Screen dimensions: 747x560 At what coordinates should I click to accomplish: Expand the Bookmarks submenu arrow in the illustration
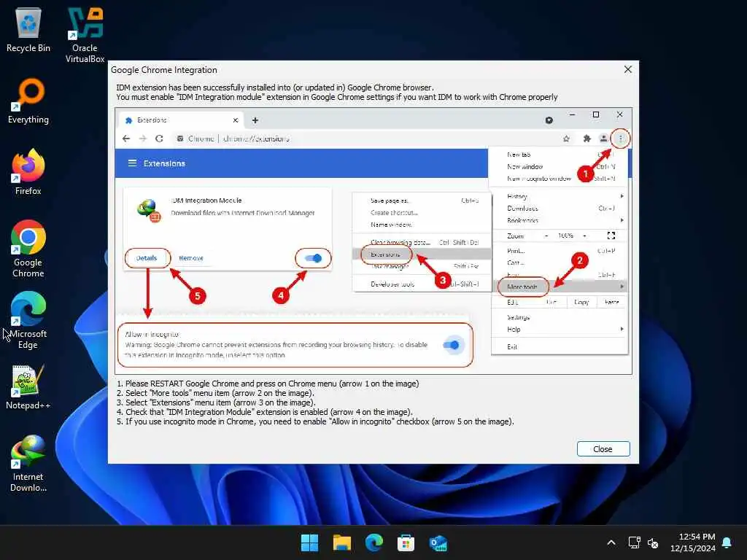[x=622, y=220]
